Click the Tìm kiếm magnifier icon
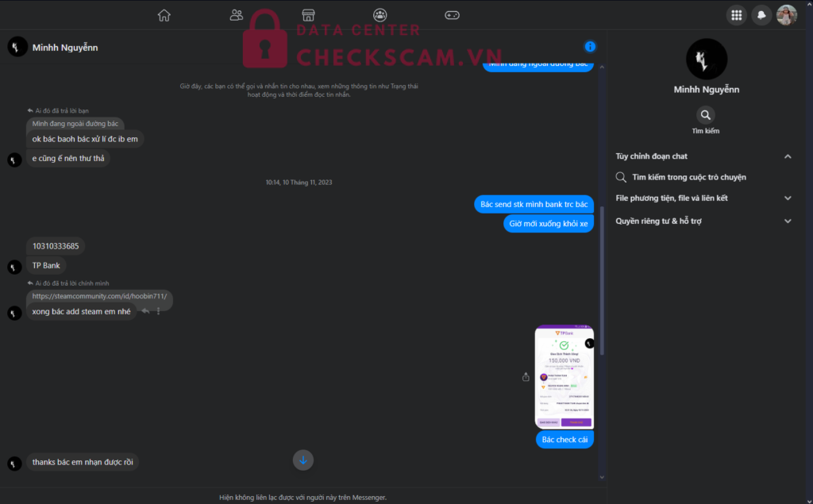Viewport: 813px width, 504px height. [706, 115]
